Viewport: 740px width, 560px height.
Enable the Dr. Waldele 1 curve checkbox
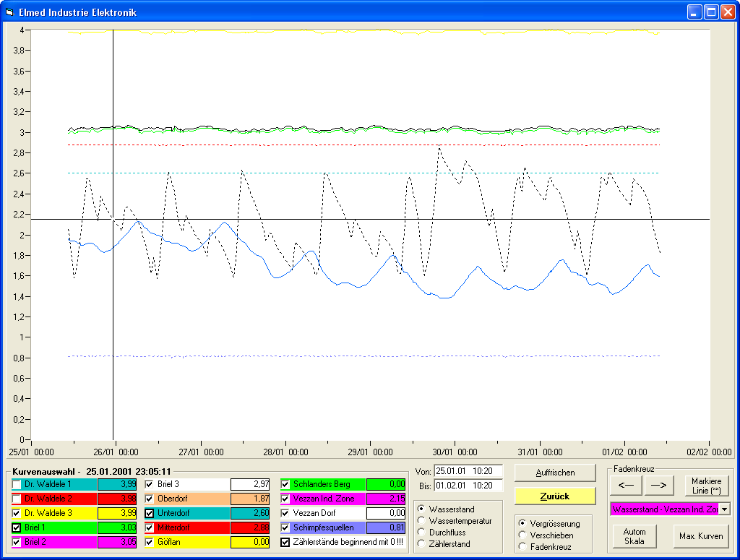point(17,484)
